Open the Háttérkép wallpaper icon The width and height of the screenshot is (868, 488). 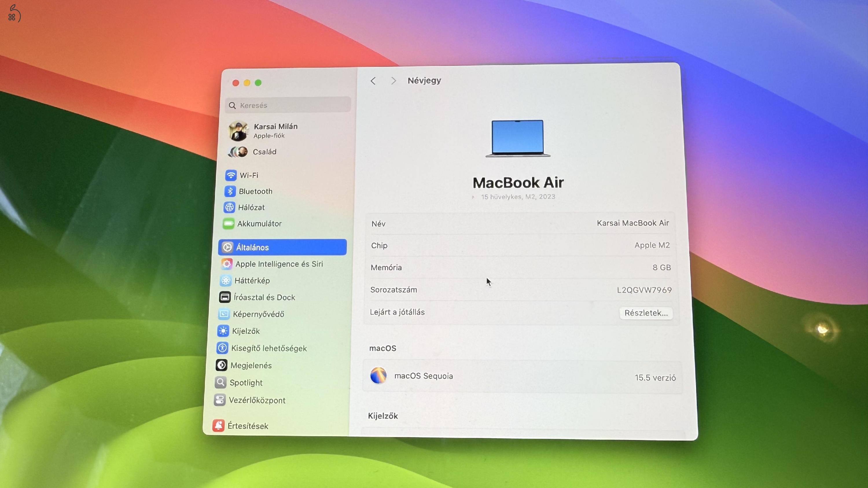tap(226, 280)
